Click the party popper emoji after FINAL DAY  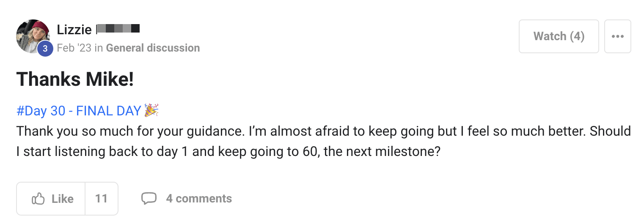[151, 111]
